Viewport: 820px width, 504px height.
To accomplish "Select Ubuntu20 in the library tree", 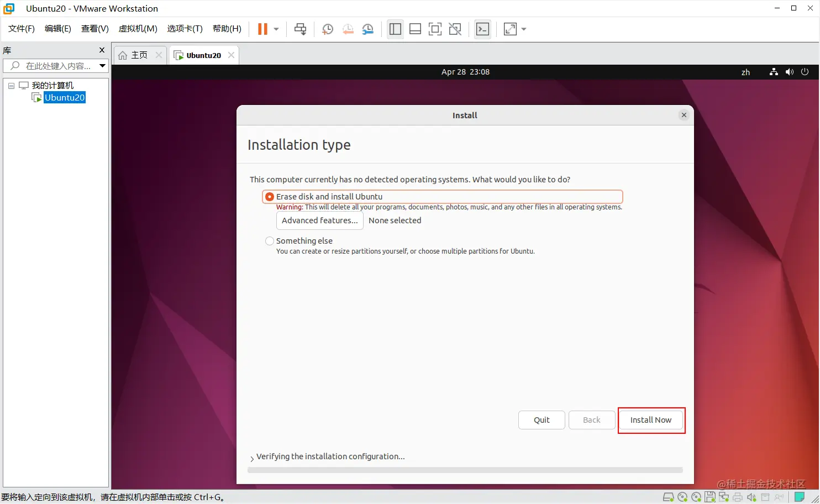I will tap(65, 98).
